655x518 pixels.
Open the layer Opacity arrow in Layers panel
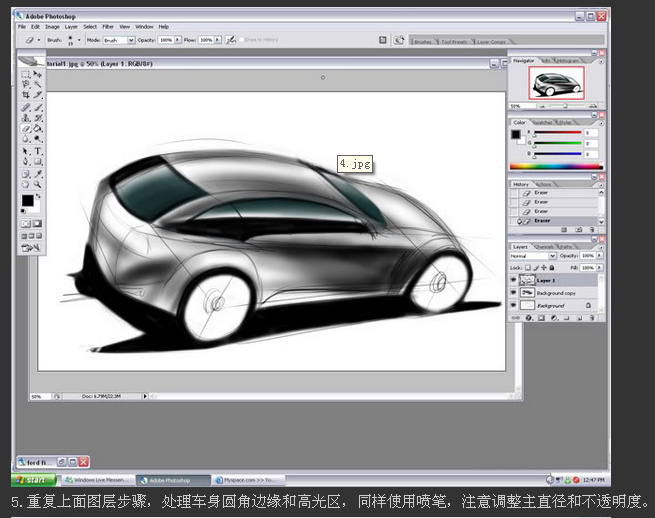click(x=599, y=255)
